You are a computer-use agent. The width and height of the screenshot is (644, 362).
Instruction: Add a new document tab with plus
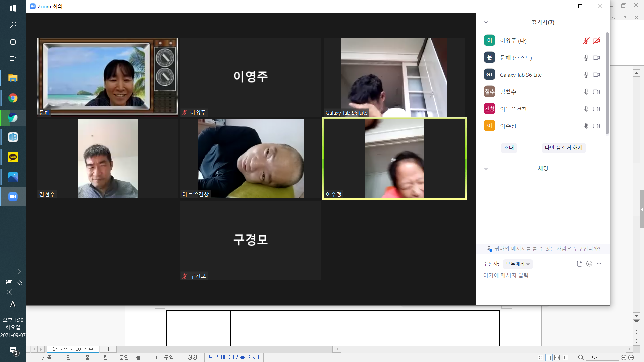[x=108, y=349]
